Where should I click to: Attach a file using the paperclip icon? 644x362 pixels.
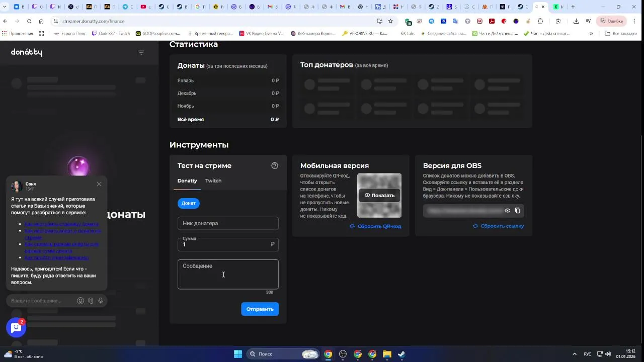91,301
